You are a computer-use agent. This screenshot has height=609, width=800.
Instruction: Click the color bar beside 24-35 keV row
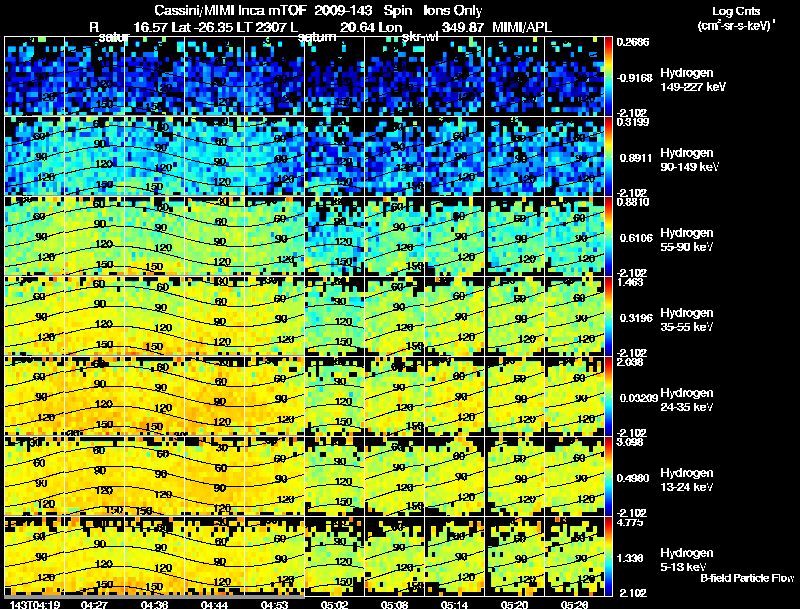608,397
